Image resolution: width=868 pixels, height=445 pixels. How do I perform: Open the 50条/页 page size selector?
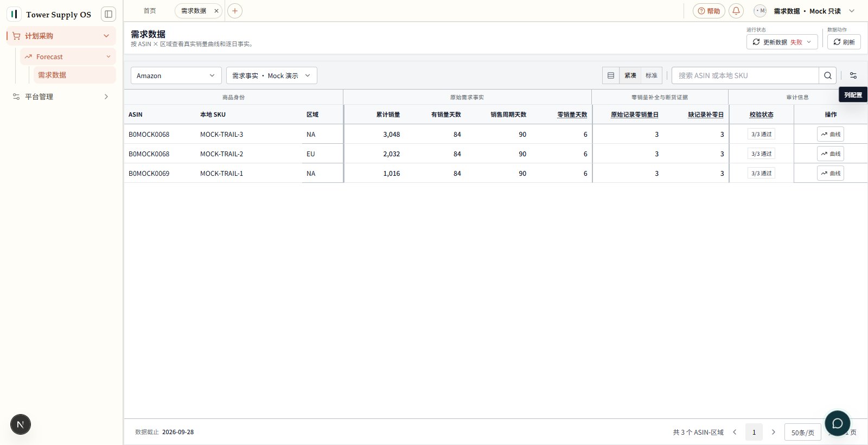803,433
